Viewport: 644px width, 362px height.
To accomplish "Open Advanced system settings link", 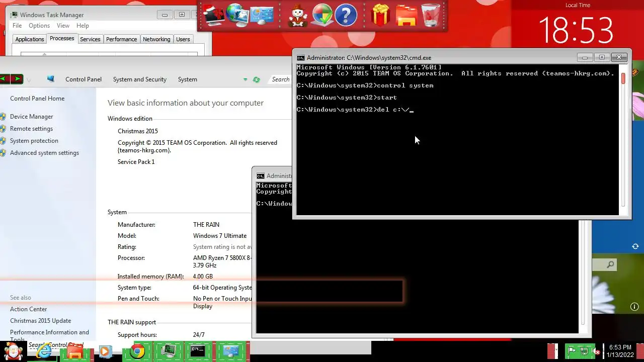I will click(44, 153).
